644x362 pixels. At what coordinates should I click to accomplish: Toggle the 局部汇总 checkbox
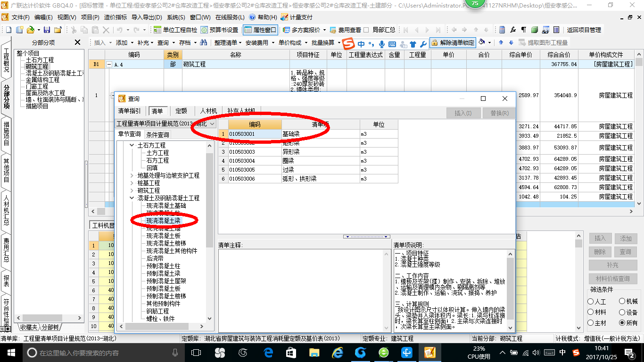tap(366, 30)
